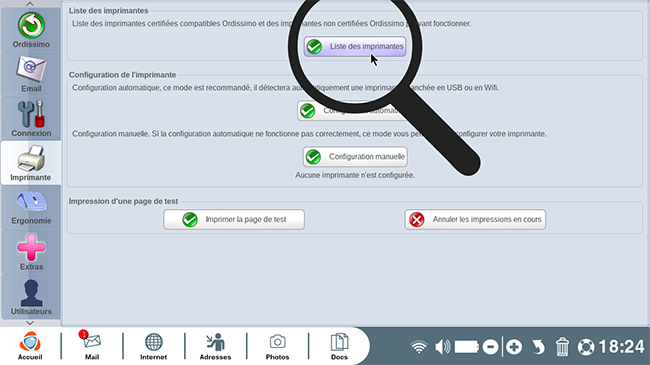
Task: Click the Liste des imprimantes button
Action: coord(355,46)
